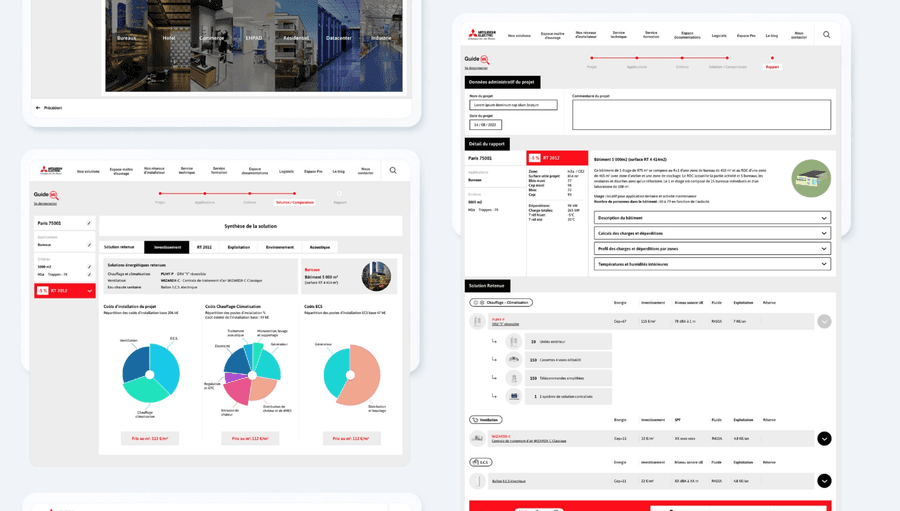Open Espace Pro on Rapport screen
The image size is (900, 511).
(x=746, y=35)
